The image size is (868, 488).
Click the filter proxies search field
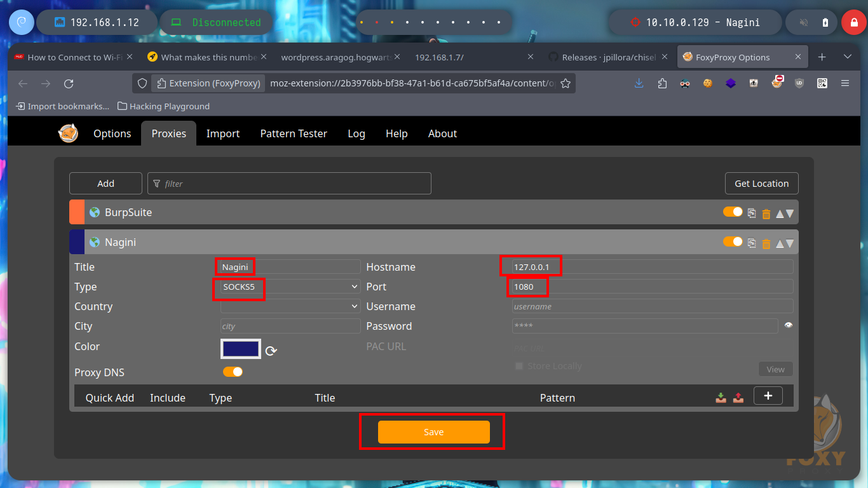pos(289,183)
